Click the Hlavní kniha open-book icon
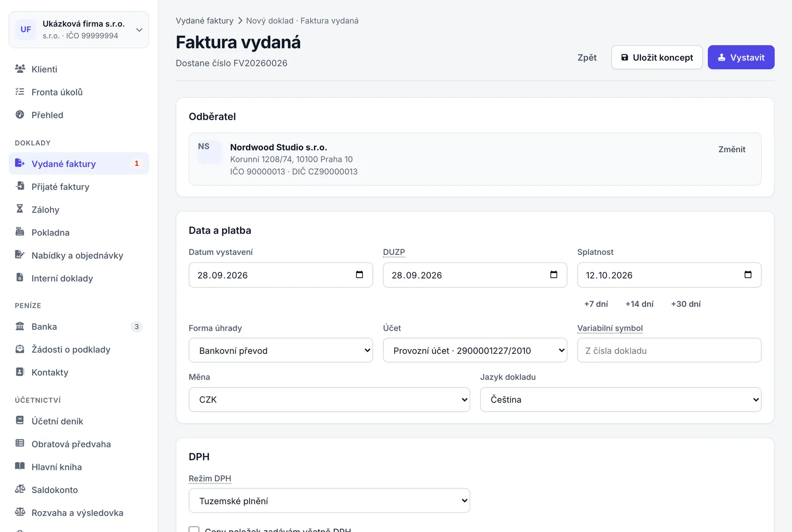 [x=20, y=466]
